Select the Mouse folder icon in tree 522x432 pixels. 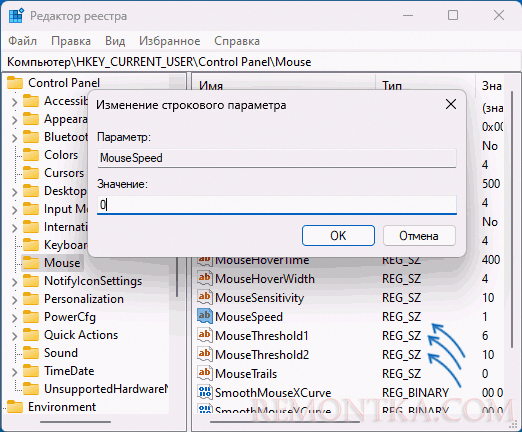click(x=31, y=263)
